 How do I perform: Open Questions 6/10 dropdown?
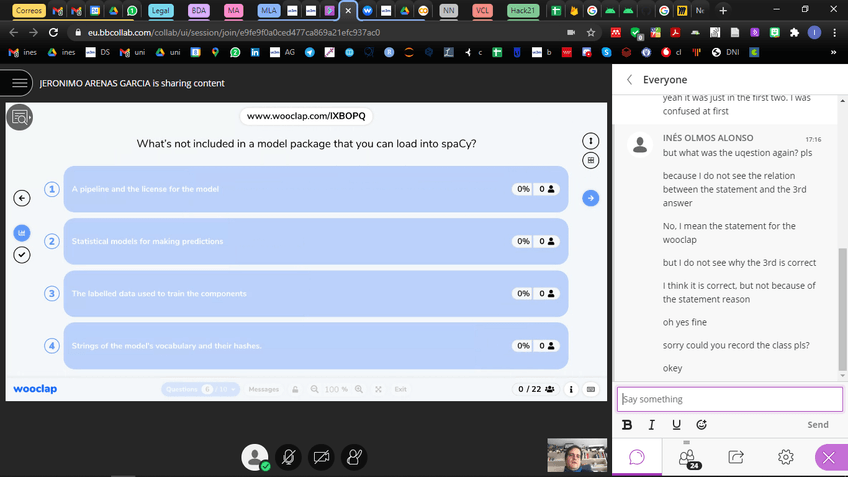[201, 389]
